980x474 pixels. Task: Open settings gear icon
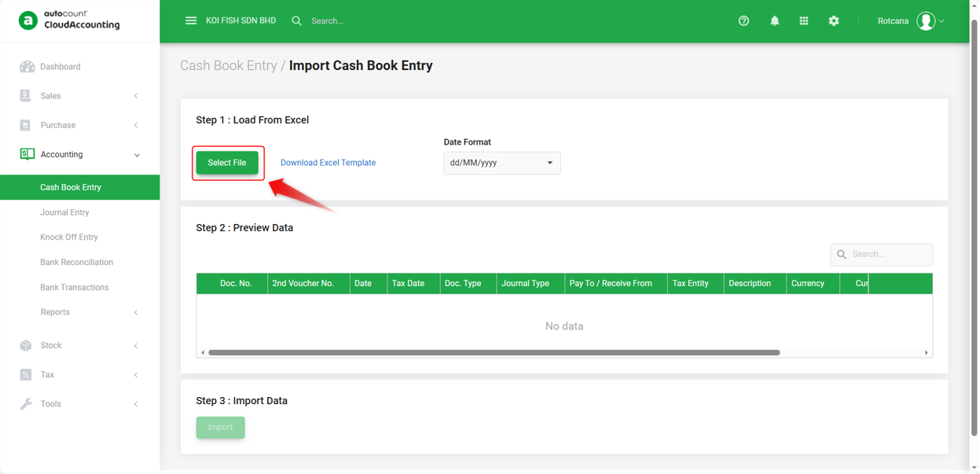[x=834, y=21]
